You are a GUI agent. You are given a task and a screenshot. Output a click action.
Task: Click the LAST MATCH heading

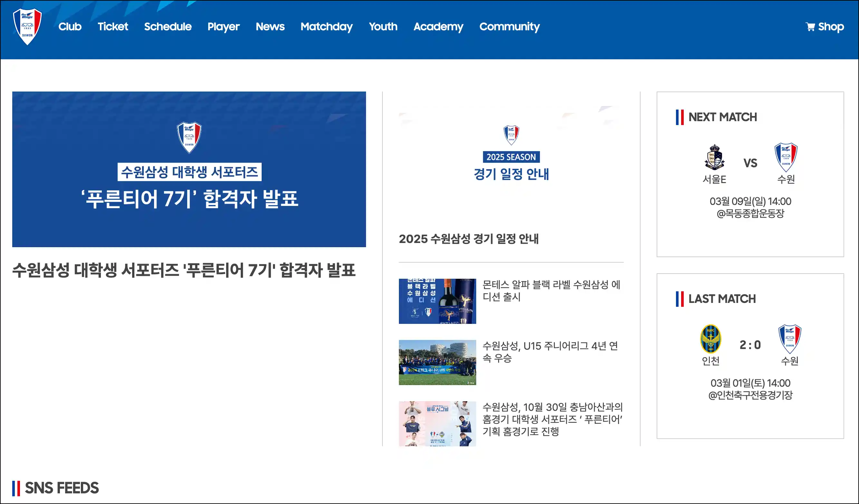click(722, 299)
